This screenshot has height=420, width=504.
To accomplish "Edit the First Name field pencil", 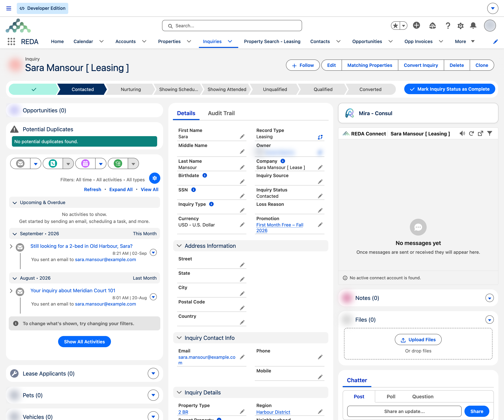I will (242, 136).
